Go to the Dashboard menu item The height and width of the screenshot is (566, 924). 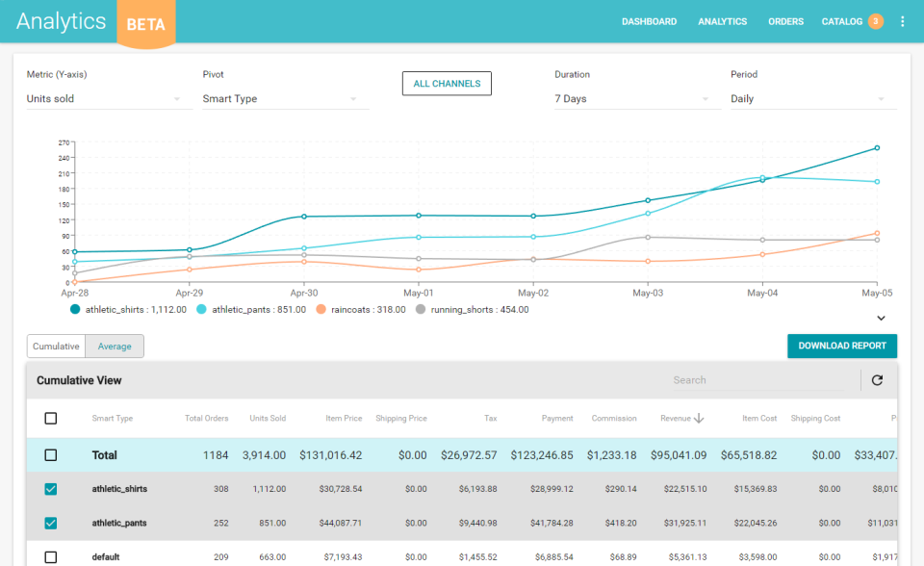[649, 21]
